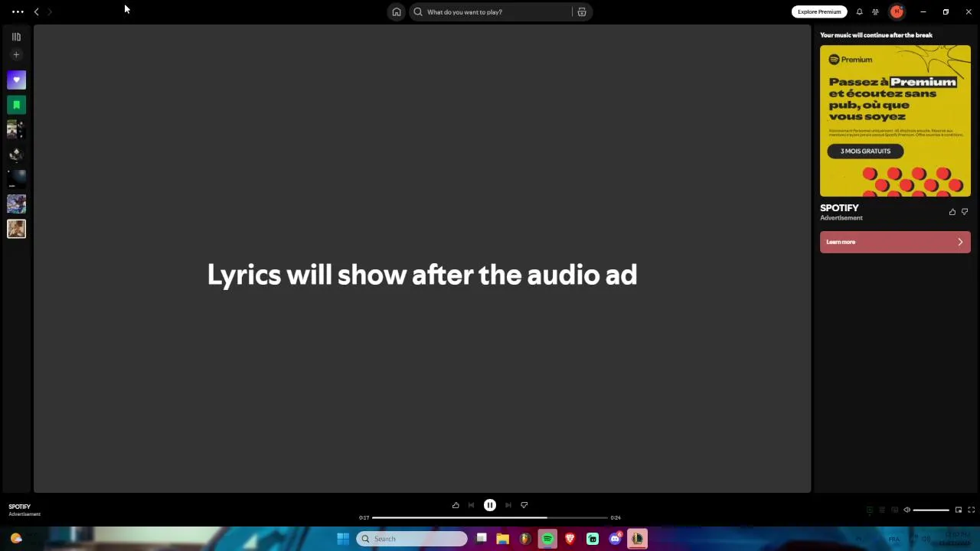
Task: Click the previous track button
Action: pos(471,505)
